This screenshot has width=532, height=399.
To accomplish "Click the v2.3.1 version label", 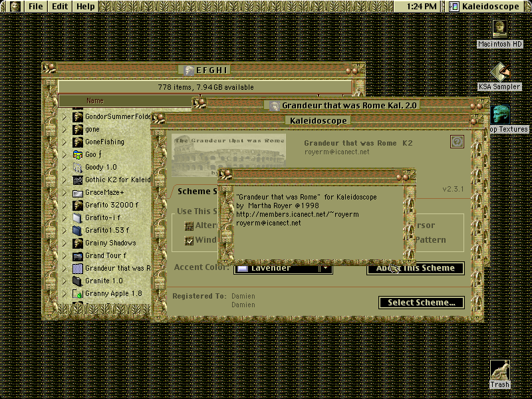I will click(453, 189).
